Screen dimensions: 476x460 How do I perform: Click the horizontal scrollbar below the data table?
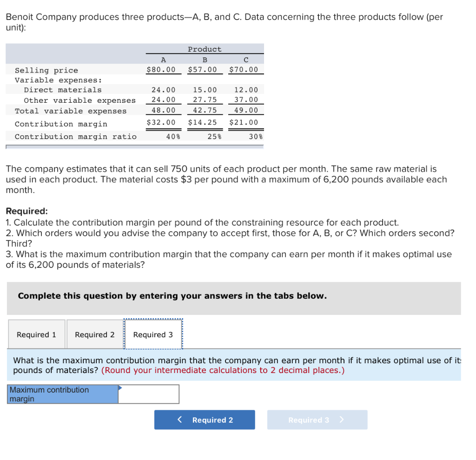pyautogui.click(x=134, y=147)
